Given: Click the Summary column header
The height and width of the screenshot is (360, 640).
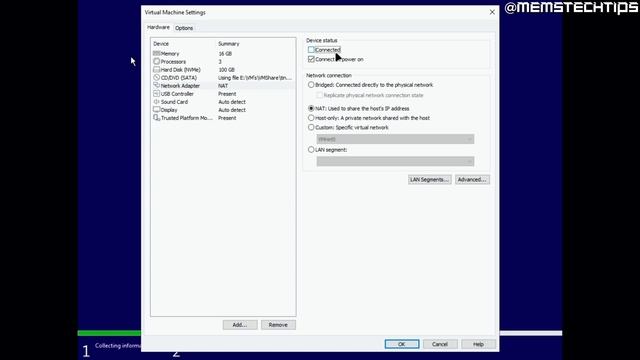Looking at the screenshot, I should click(x=229, y=44).
